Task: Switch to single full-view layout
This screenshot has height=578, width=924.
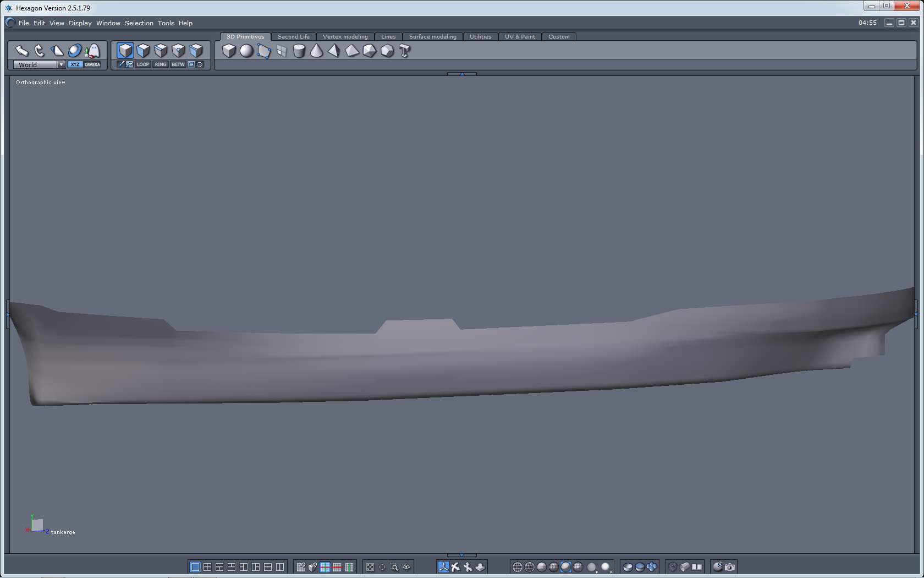Action: [195, 567]
